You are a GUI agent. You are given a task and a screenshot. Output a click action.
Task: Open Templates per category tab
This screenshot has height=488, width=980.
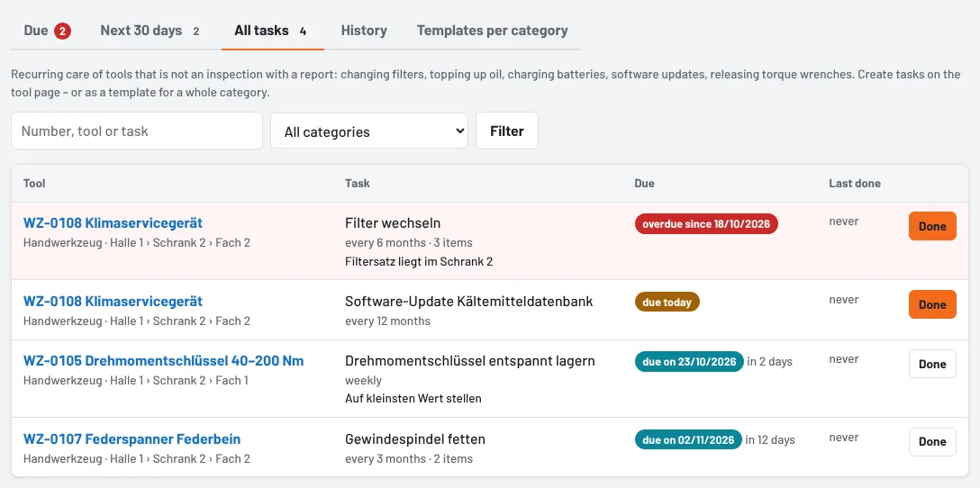(x=493, y=31)
